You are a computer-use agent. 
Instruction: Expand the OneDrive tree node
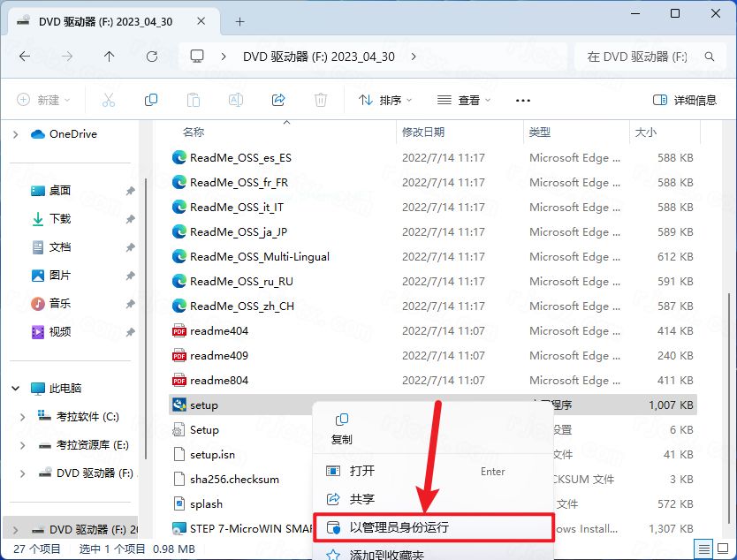pos(16,134)
